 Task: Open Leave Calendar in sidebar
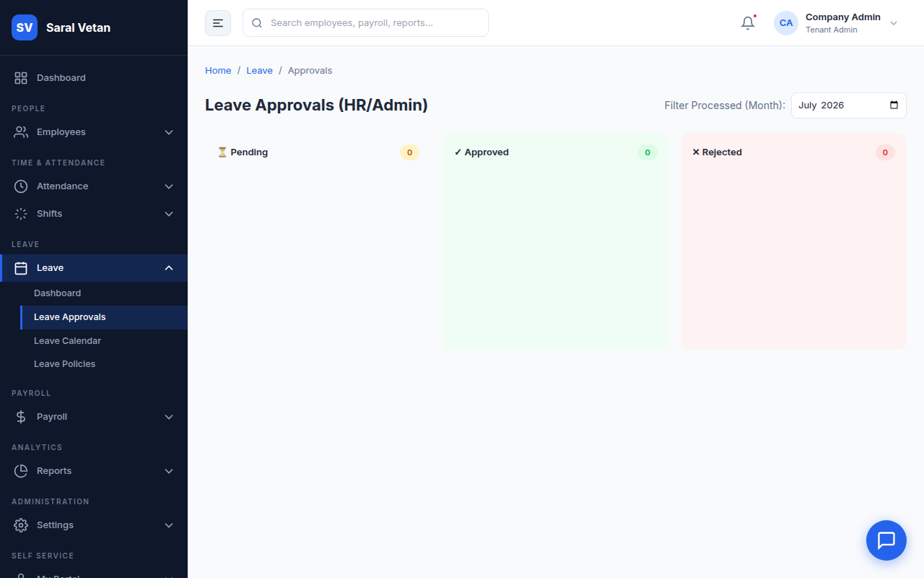pos(104,341)
